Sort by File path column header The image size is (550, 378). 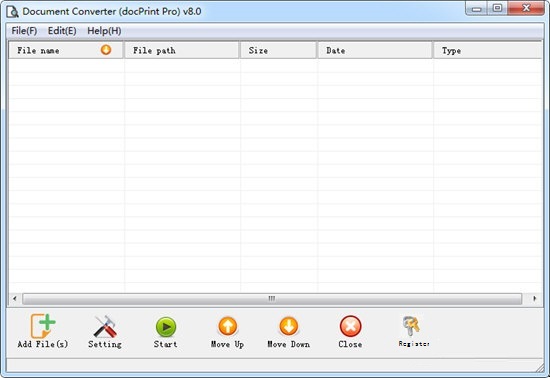point(182,50)
